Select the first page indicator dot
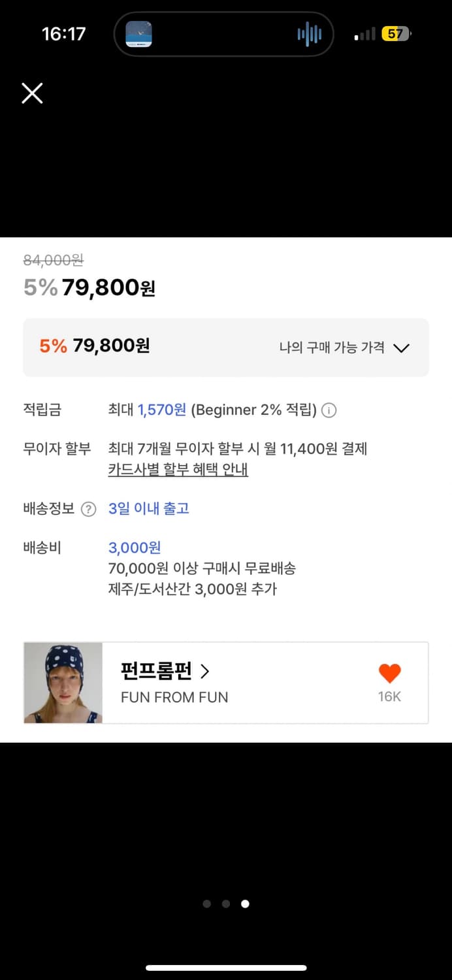The image size is (452, 980). 206,904
